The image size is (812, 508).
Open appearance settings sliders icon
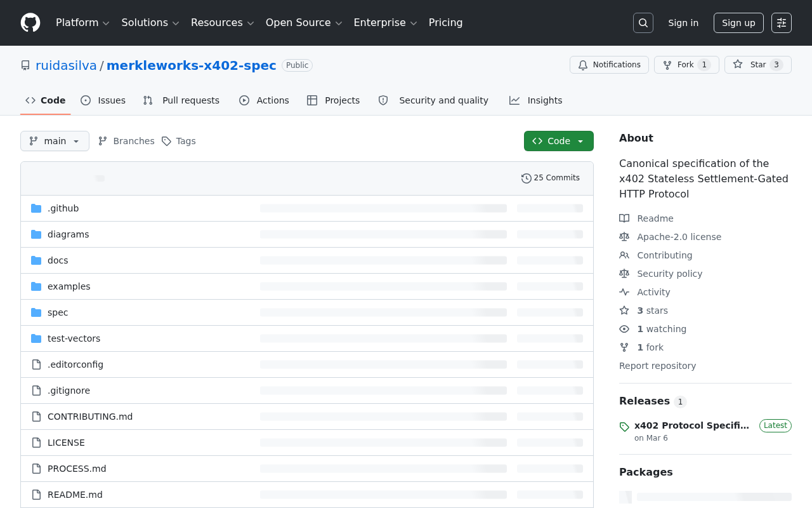click(x=782, y=23)
